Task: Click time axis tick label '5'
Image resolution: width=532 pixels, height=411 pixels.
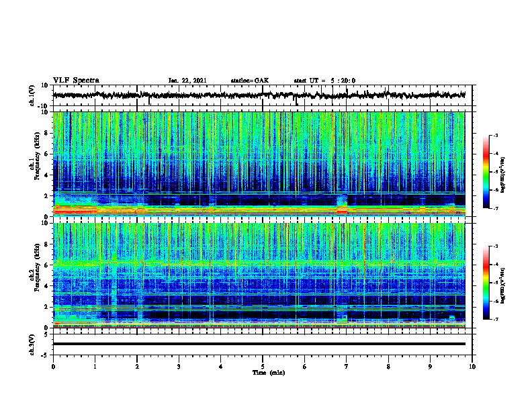Action: tap(263, 367)
